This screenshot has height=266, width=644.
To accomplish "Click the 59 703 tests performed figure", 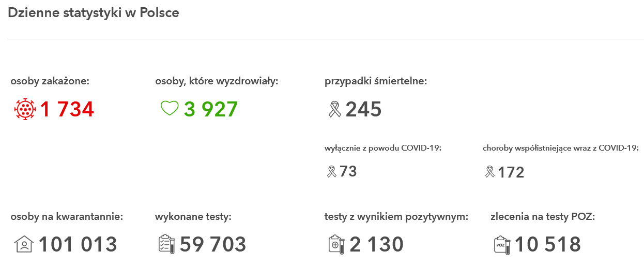I will pos(213,244).
